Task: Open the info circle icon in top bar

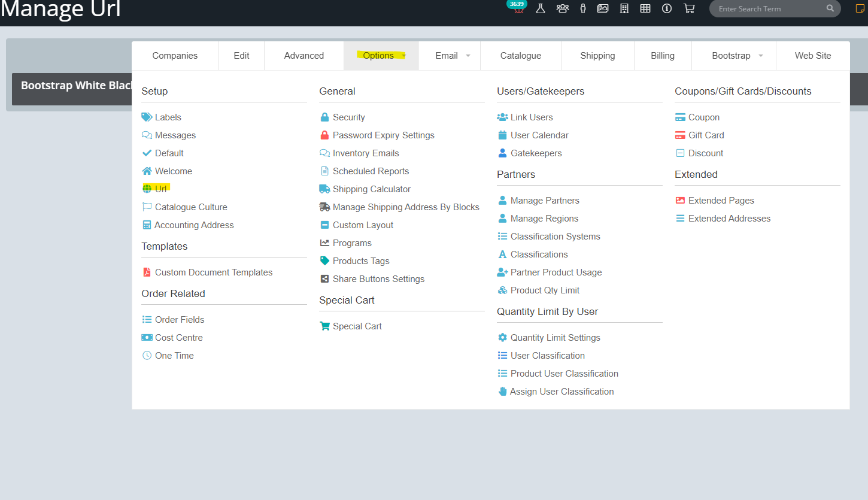Action: point(667,8)
